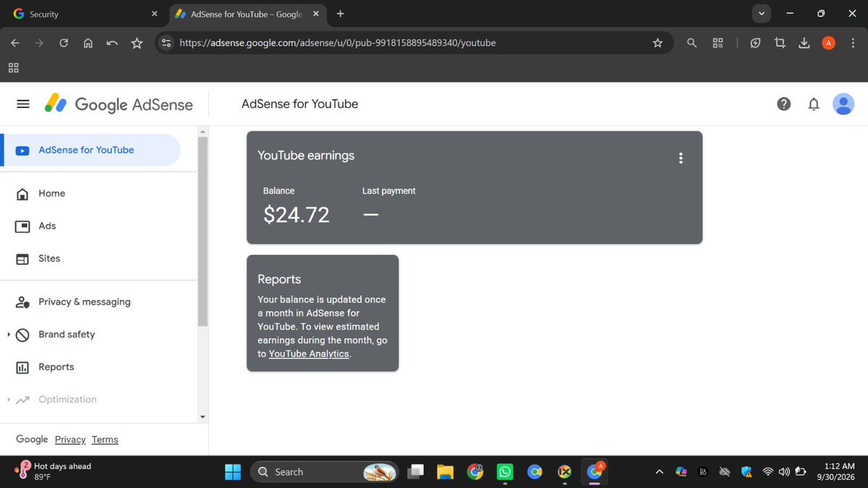Click the Reports card heading
This screenshot has width=868, height=488.
[279, 279]
